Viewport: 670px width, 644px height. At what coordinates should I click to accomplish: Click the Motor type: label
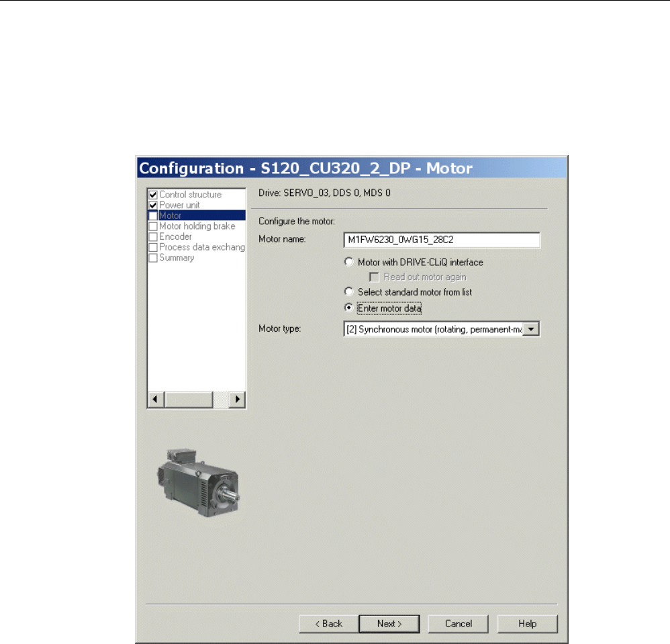[279, 328]
